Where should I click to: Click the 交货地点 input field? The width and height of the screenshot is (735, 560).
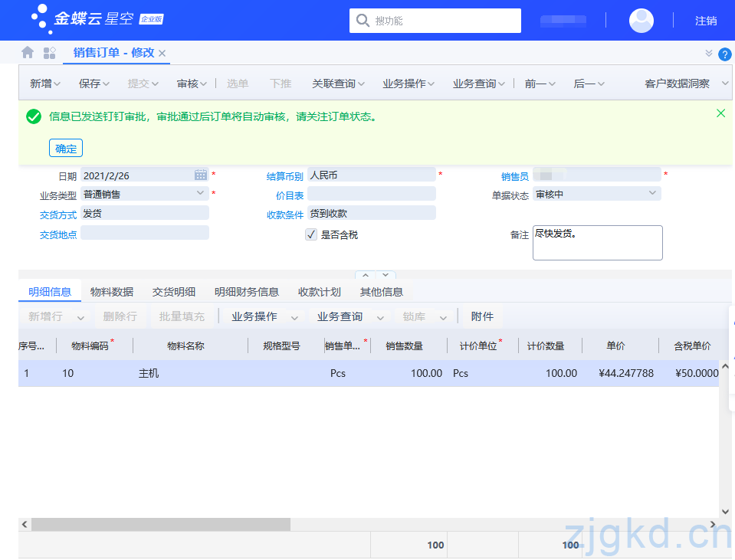coord(145,232)
